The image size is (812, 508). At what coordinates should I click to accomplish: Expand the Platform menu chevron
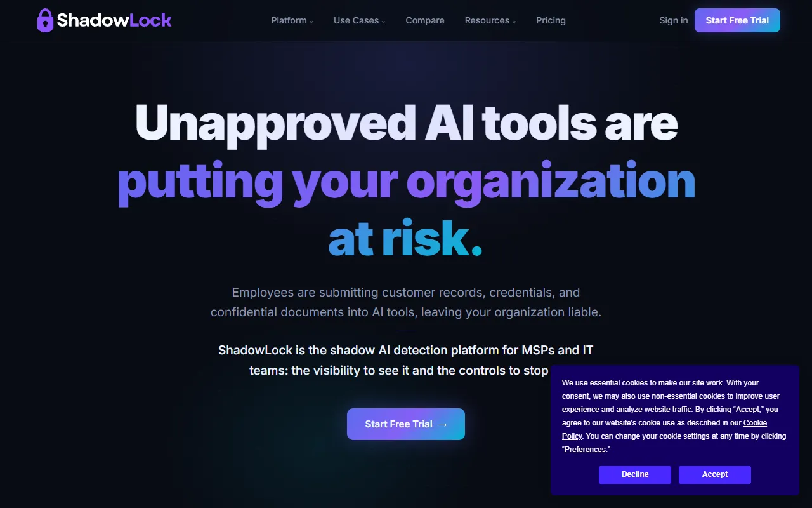coord(311,22)
